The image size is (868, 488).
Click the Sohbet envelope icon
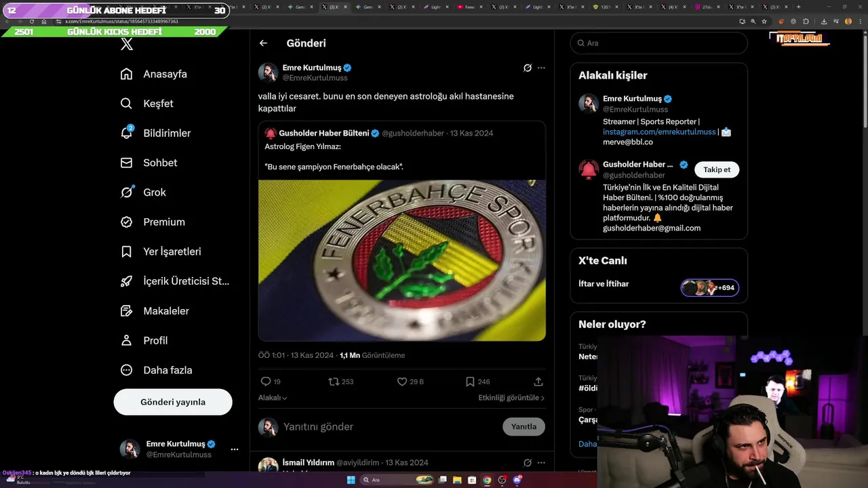coord(126,163)
